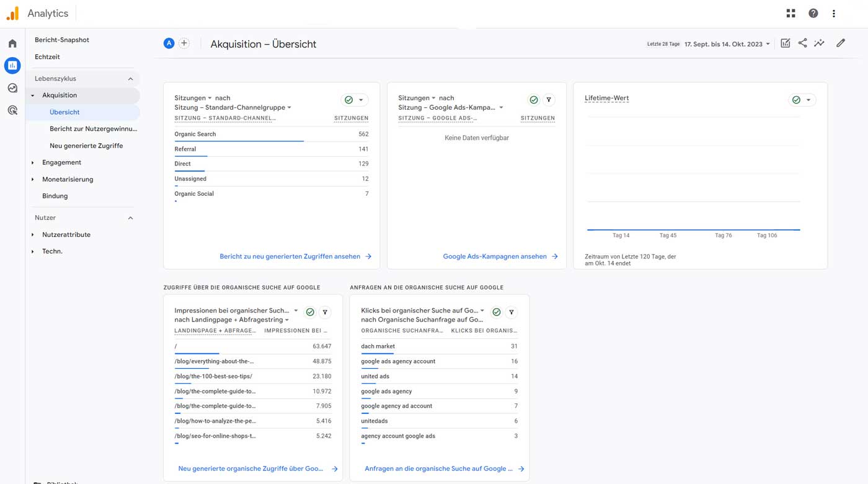This screenshot has width=868, height=484.
Task: Expand Engagement in the sidebar
Action: tap(33, 162)
